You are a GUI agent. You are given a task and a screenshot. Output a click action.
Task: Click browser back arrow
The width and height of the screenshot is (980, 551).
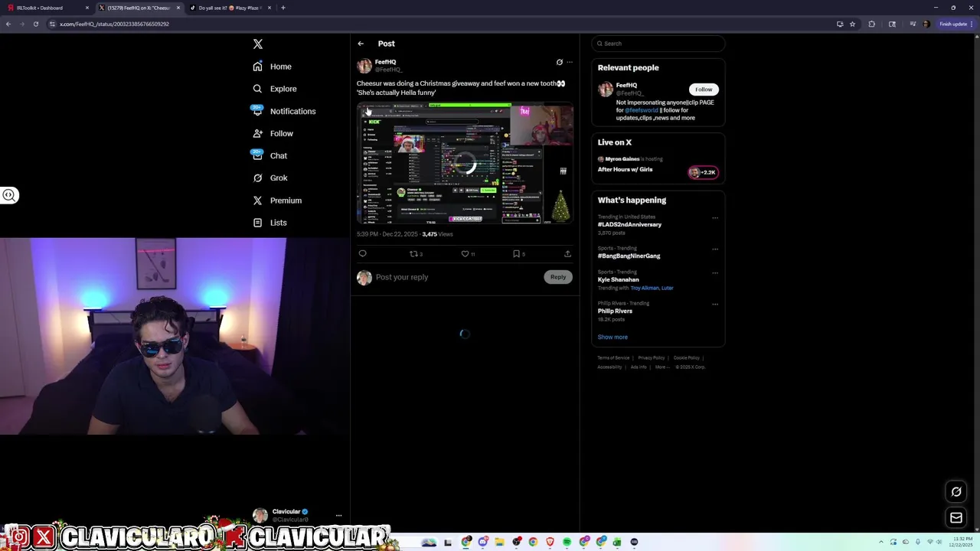8,24
